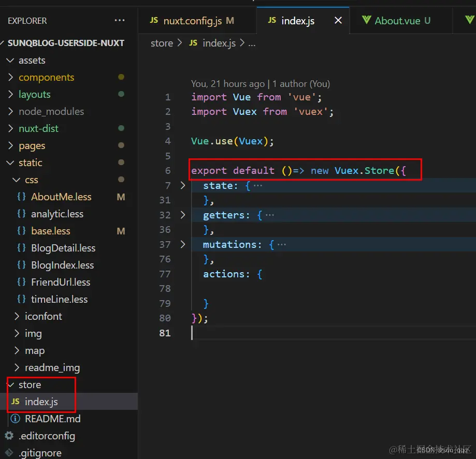Viewport: 476px width, 459px height.
Task: Click the JS icon beside store index.js
Action: pyautogui.click(x=15, y=402)
